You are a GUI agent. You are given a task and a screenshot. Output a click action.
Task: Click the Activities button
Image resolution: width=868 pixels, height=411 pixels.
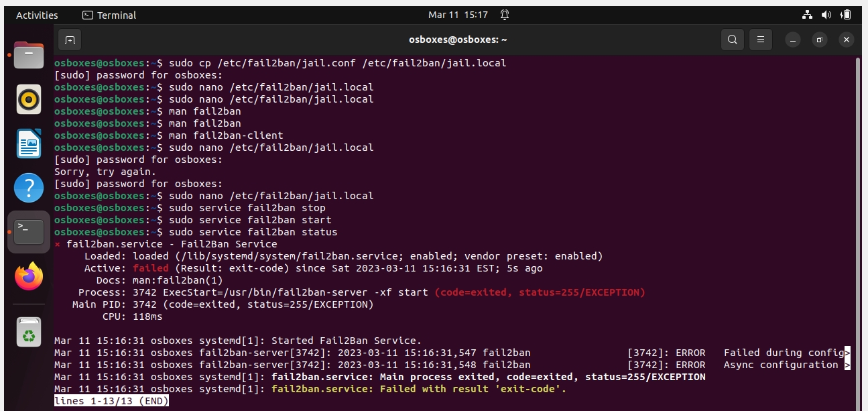pos(37,15)
